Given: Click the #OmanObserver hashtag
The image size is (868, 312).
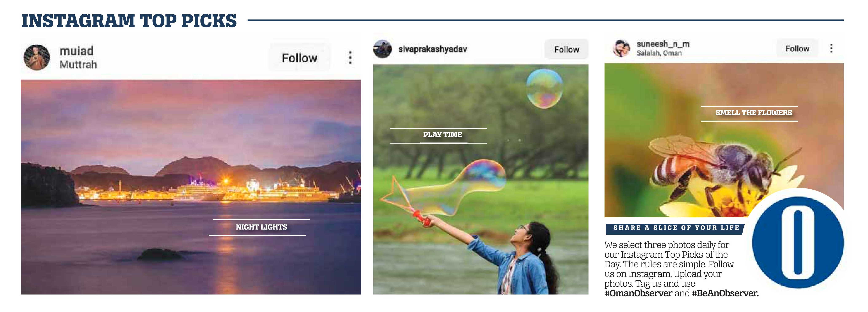Looking at the screenshot, I should coord(638,293).
